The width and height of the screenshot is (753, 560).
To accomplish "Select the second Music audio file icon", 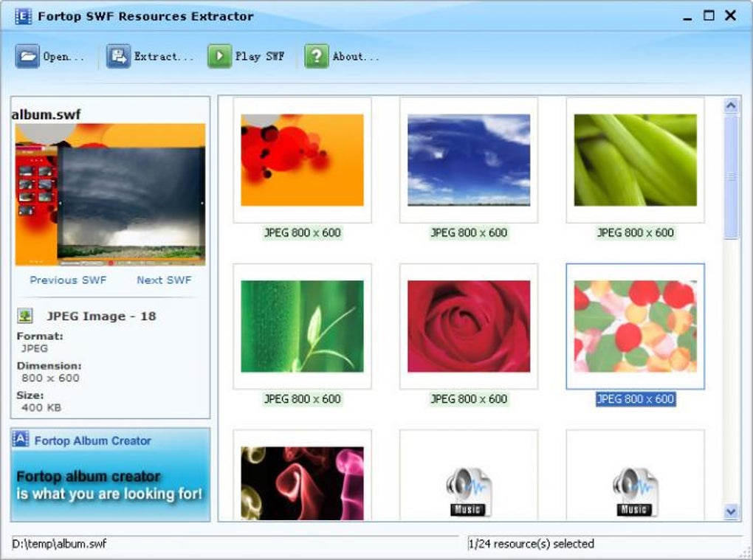I will click(x=635, y=492).
